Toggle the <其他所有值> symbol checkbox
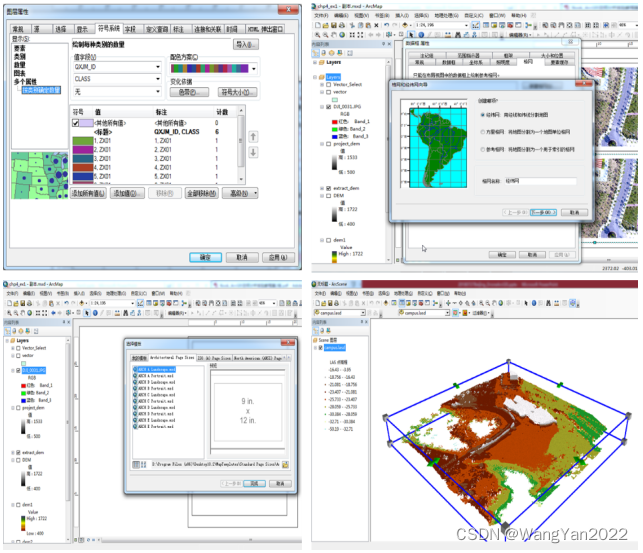The width and height of the screenshot is (643, 553). 75,123
